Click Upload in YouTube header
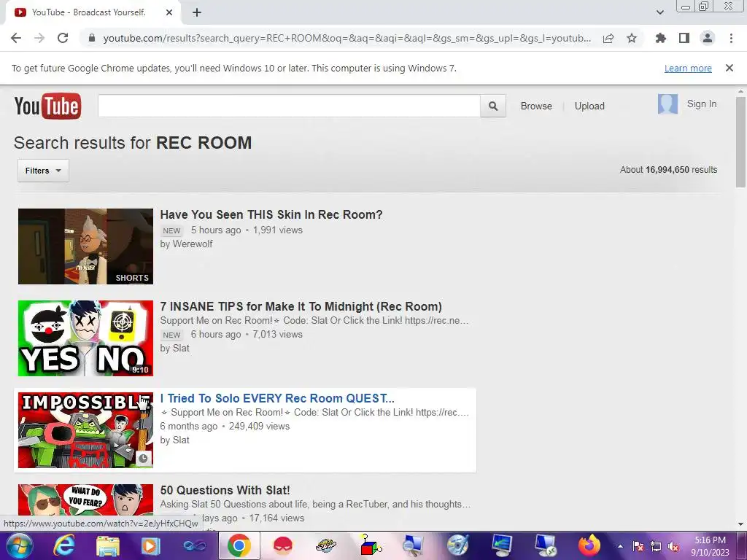The width and height of the screenshot is (747, 560). pos(589,106)
